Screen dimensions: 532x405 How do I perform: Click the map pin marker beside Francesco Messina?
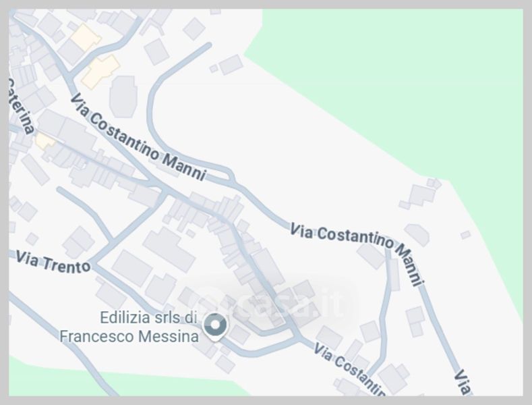[215, 327]
